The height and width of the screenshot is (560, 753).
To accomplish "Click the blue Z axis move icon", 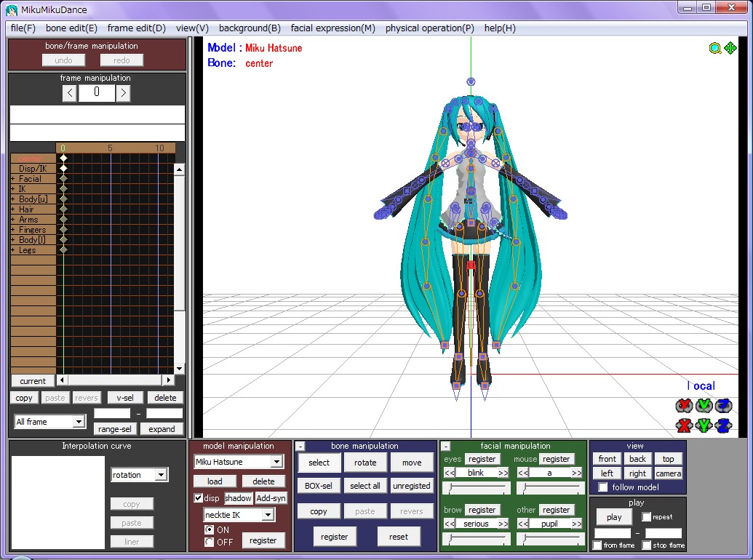I will pos(723,425).
